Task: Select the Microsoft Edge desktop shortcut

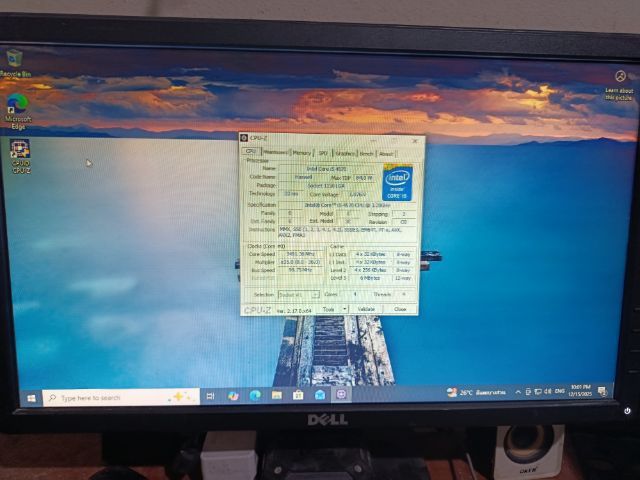Action: [x=18, y=111]
